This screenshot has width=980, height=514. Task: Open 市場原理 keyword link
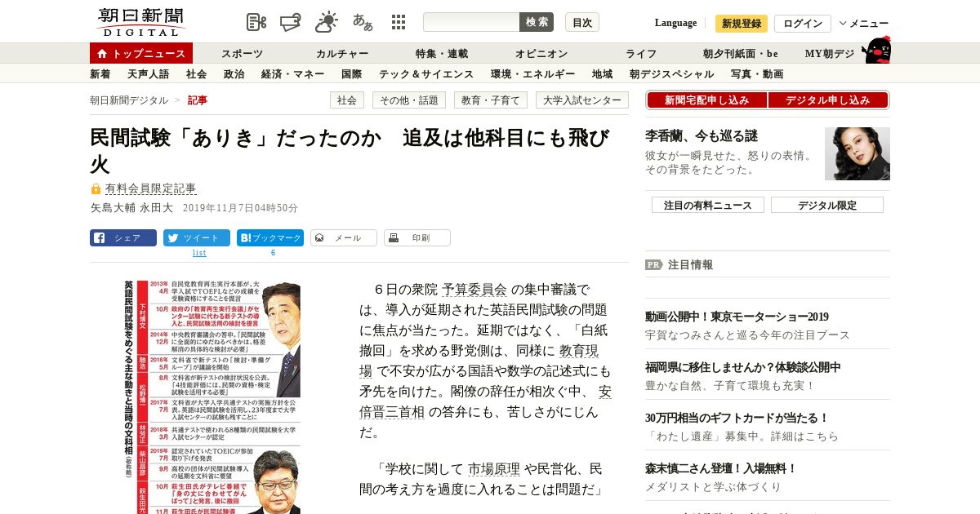494,469
